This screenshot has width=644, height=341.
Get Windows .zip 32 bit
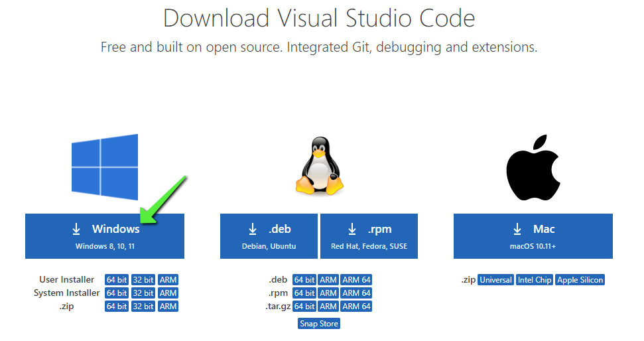(x=143, y=306)
